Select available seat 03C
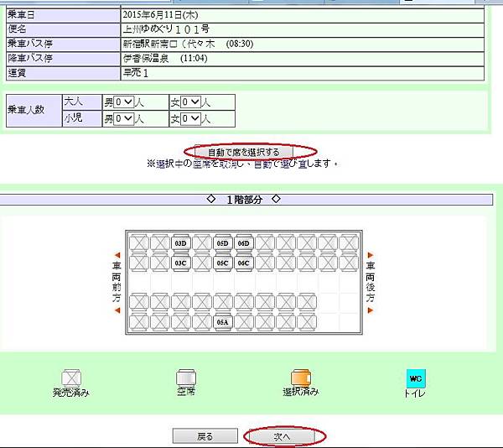503x448 pixels. (x=180, y=263)
